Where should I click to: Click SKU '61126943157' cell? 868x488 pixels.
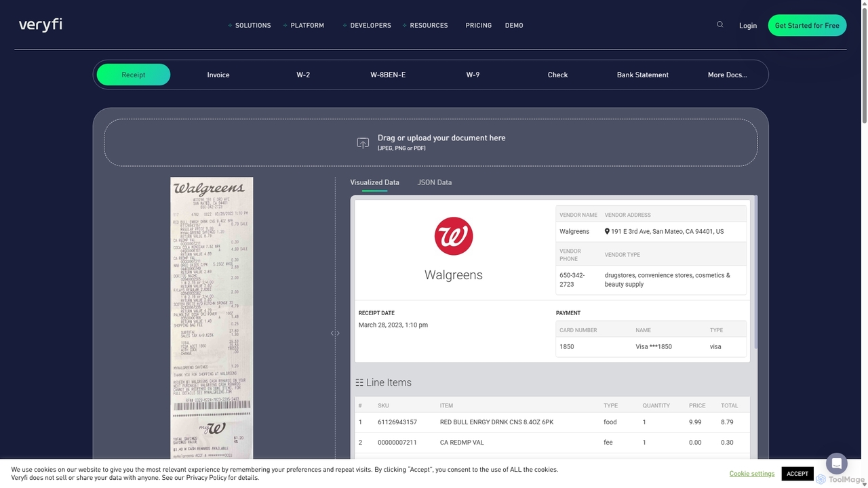(397, 422)
